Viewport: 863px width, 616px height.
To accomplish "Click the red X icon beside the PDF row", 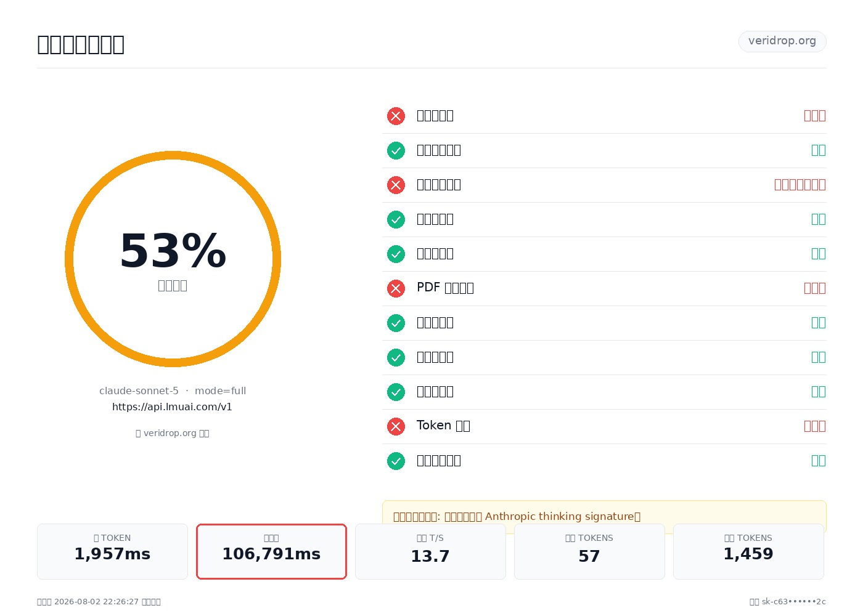I will [x=396, y=288].
